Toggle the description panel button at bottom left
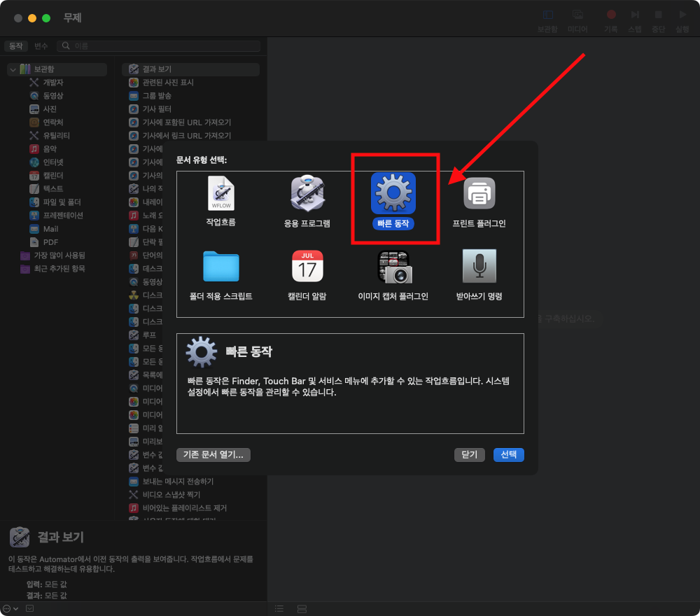700x616 pixels. coord(30,608)
